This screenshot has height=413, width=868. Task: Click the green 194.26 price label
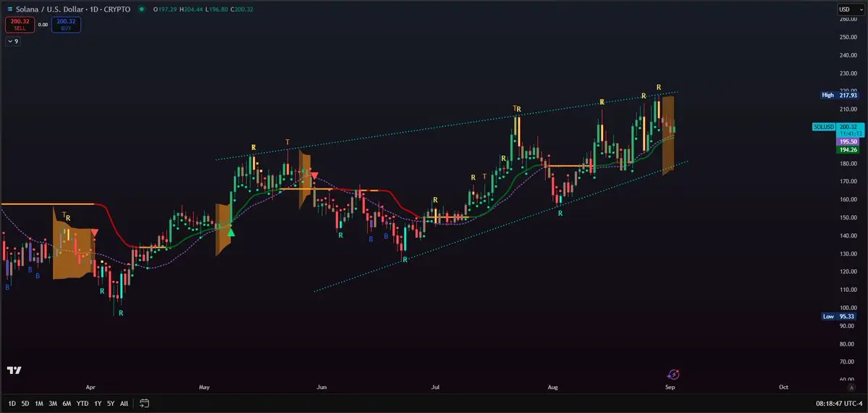[846, 150]
